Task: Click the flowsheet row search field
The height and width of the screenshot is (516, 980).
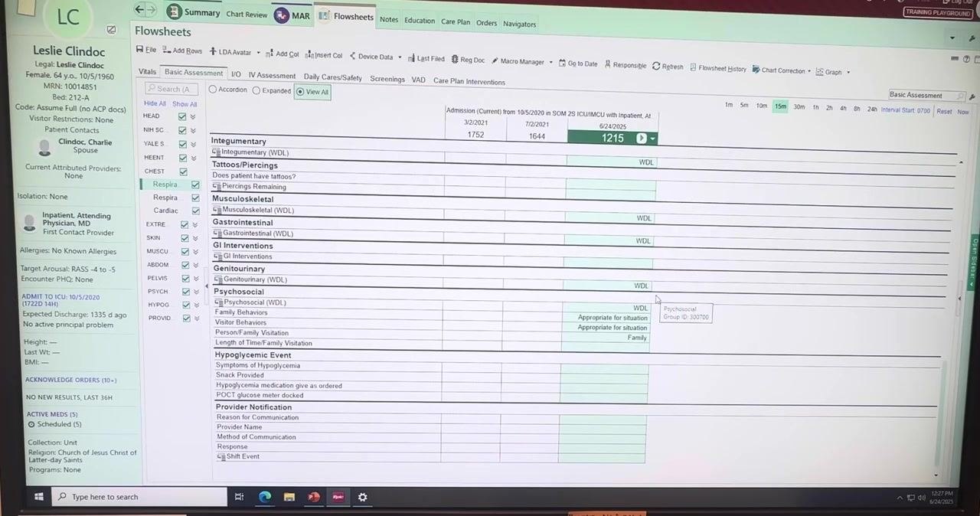Action: 171,89
